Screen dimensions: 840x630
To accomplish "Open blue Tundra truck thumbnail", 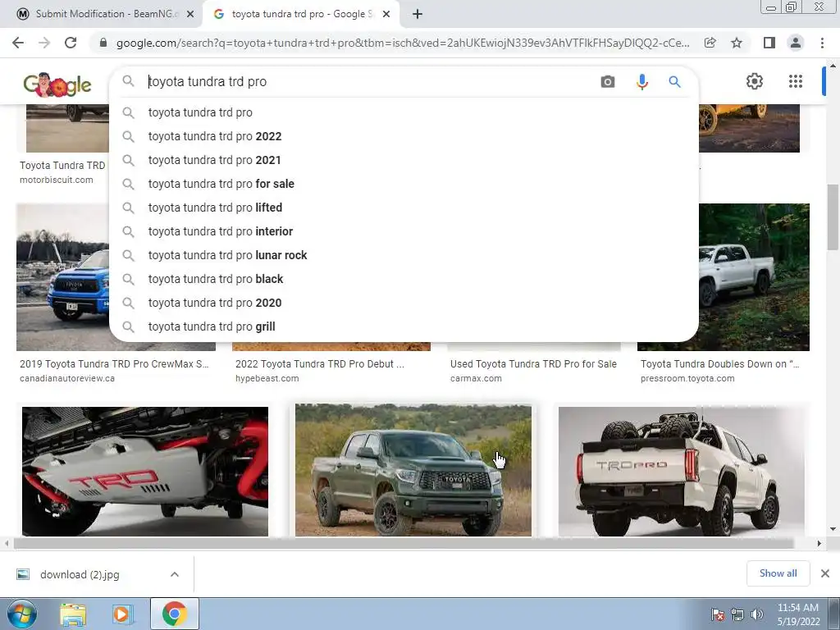I will point(62,277).
